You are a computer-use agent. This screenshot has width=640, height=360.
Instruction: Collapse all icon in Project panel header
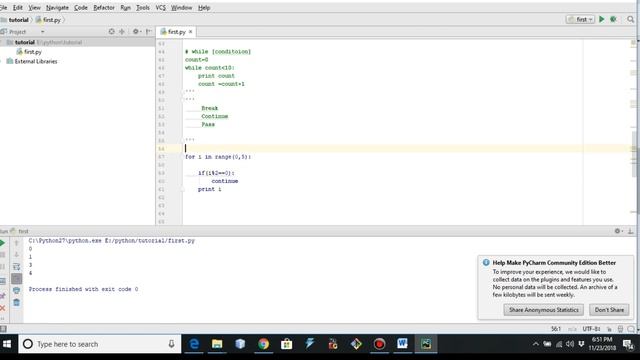point(122,31)
